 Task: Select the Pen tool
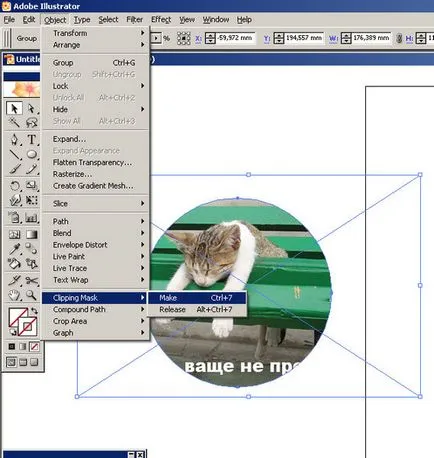(x=14, y=139)
